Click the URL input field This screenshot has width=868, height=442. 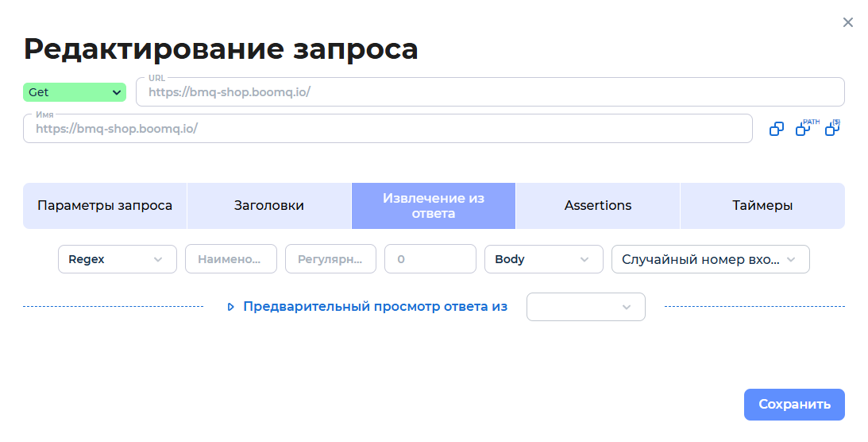pyautogui.click(x=490, y=92)
